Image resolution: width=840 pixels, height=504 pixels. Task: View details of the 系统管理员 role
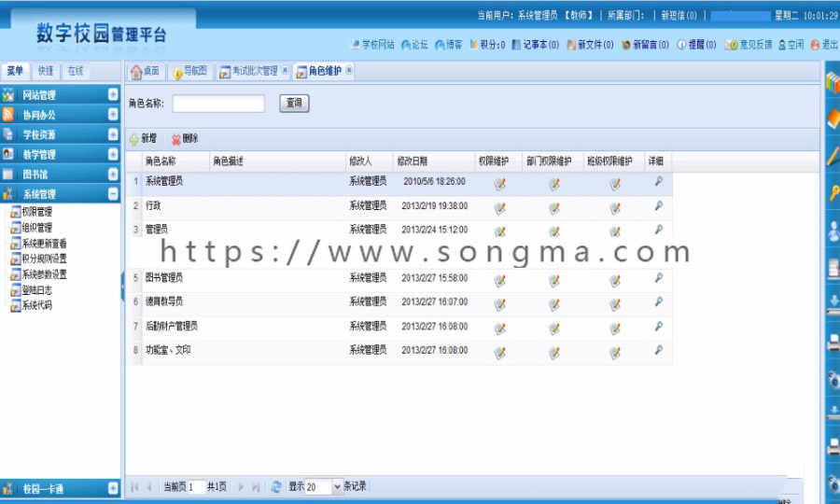659,182
